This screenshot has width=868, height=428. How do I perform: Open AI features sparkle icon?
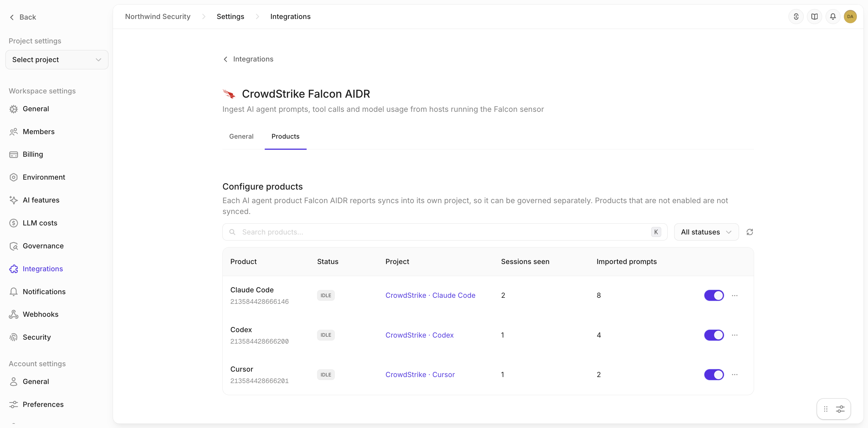14,200
